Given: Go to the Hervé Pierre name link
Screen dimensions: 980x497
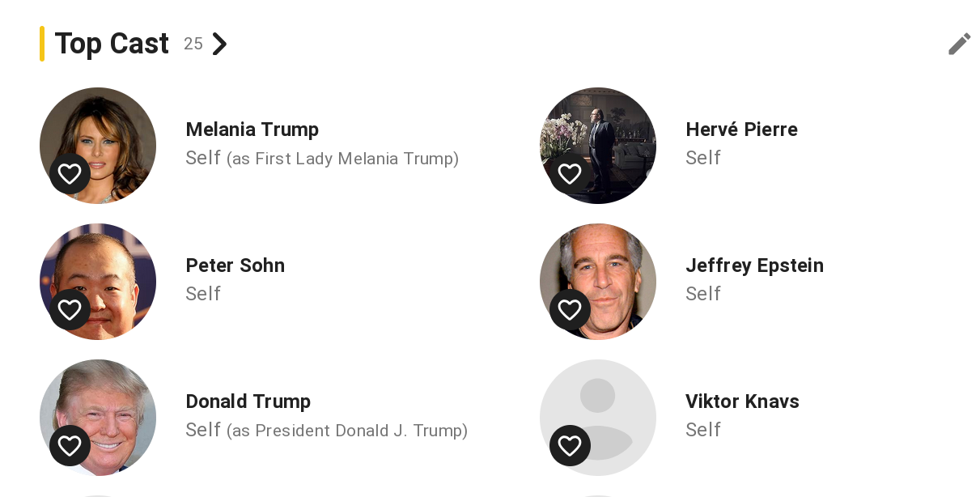Looking at the screenshot, I should point(741,130).
